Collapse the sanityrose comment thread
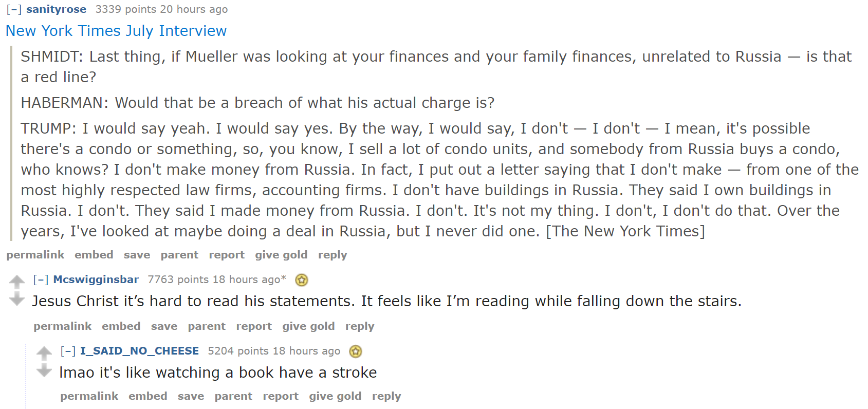868x409 pixels. 14,10
